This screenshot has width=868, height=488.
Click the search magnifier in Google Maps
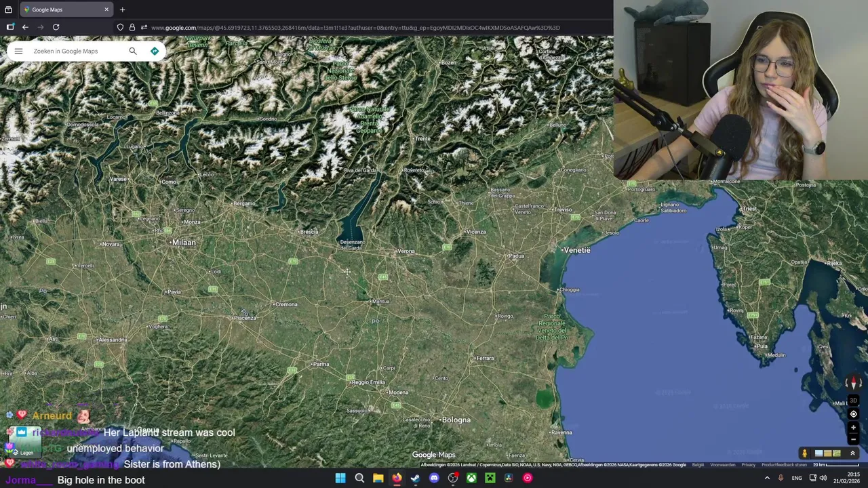(133, 51)
